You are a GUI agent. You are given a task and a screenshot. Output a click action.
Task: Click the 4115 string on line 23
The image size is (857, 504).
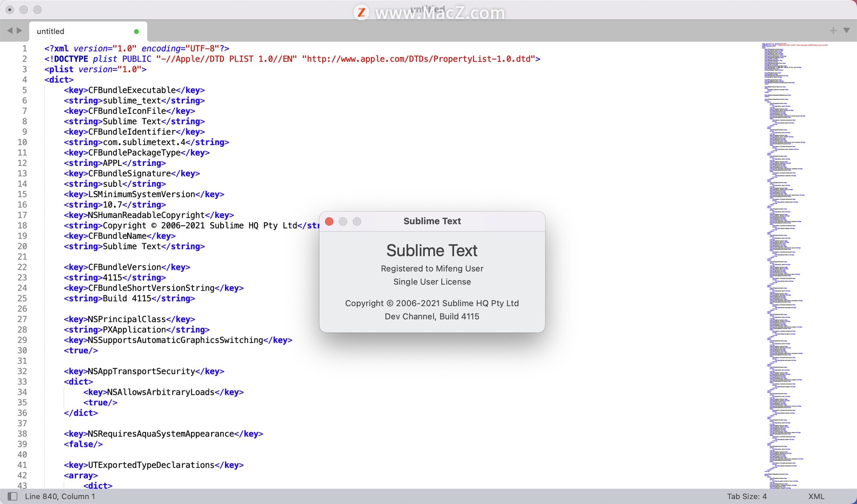112,277
